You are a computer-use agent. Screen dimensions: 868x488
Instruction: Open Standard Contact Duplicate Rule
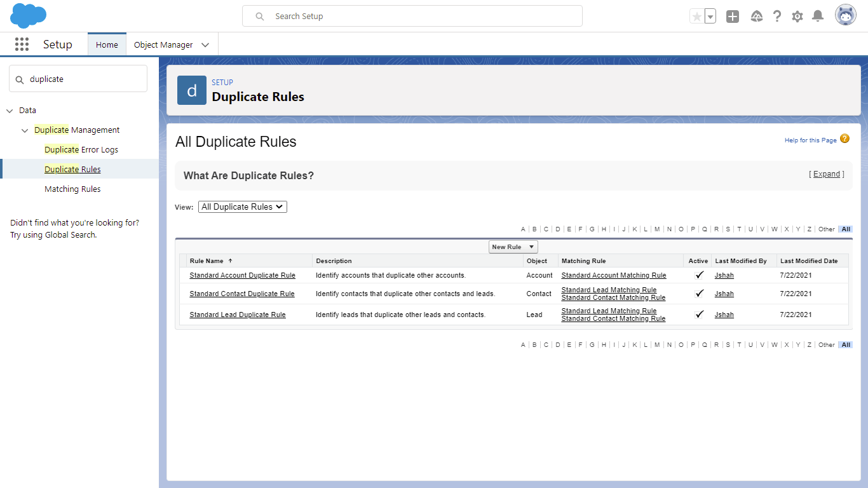[242, 294]
